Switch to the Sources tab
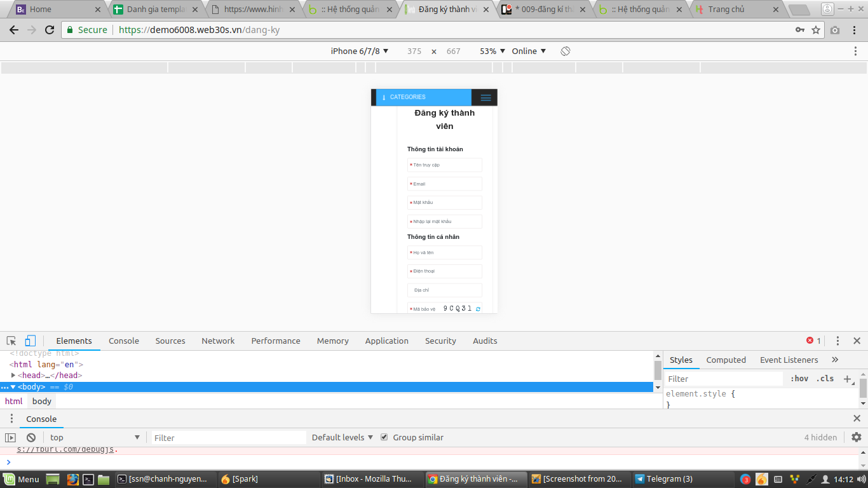Screen dimensions: 868x488 coord(170,341)
